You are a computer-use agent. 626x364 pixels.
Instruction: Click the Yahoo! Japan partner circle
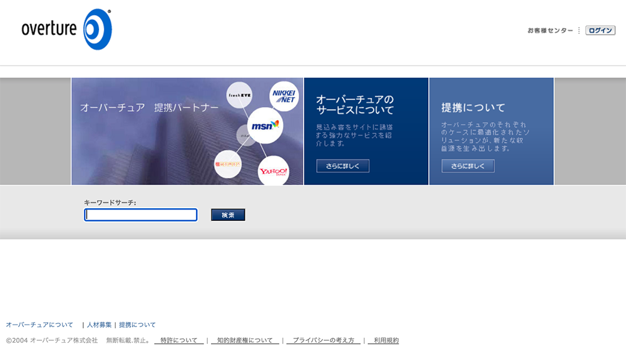click(274, 171)
